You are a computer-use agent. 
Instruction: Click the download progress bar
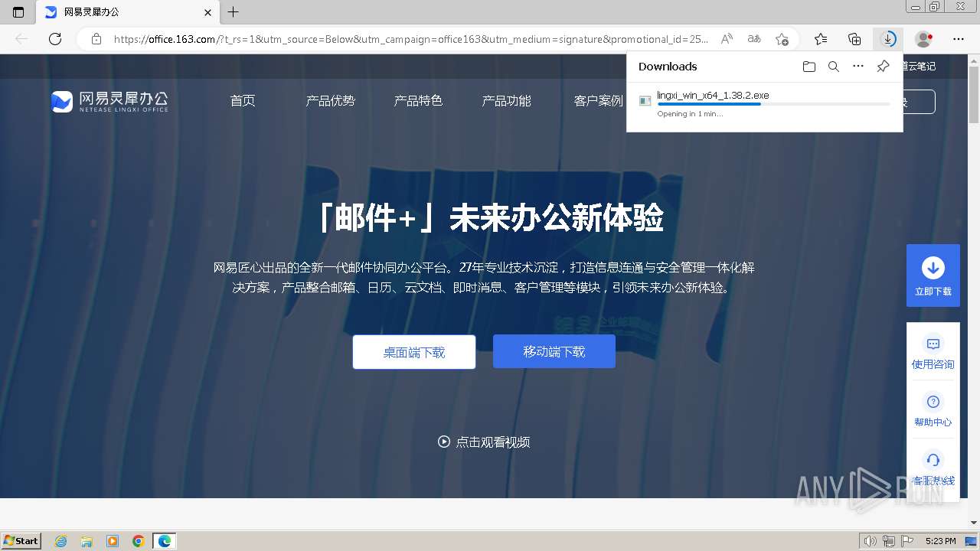coord(773,104)
